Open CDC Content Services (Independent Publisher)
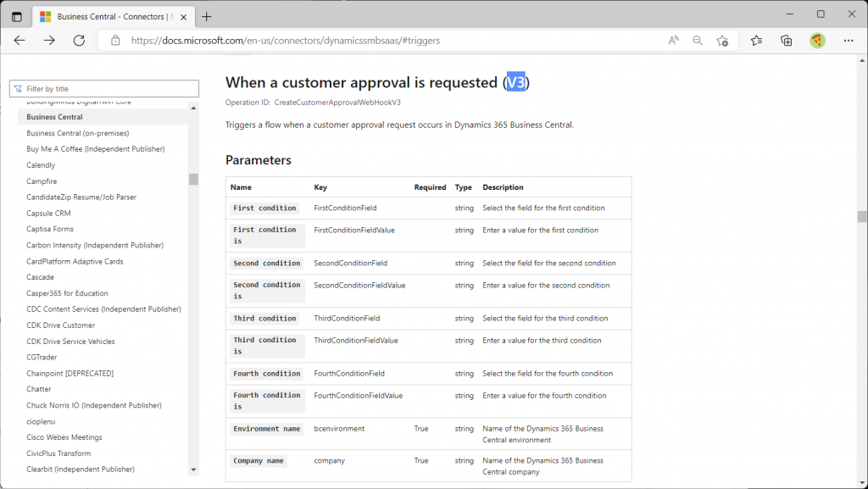The width and height of the screenshot is (868, 489). coord(104,308)
